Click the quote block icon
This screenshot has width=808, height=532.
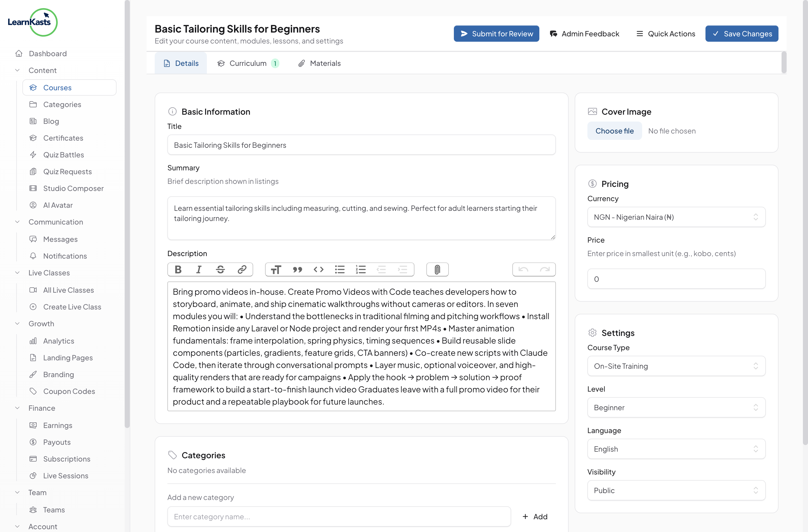click(x=297, y=269)
